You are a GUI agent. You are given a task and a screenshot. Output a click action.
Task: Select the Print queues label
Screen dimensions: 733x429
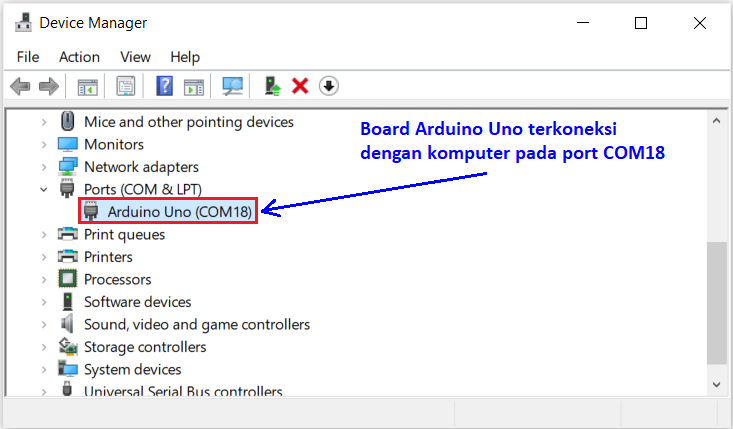click(124, 235)
